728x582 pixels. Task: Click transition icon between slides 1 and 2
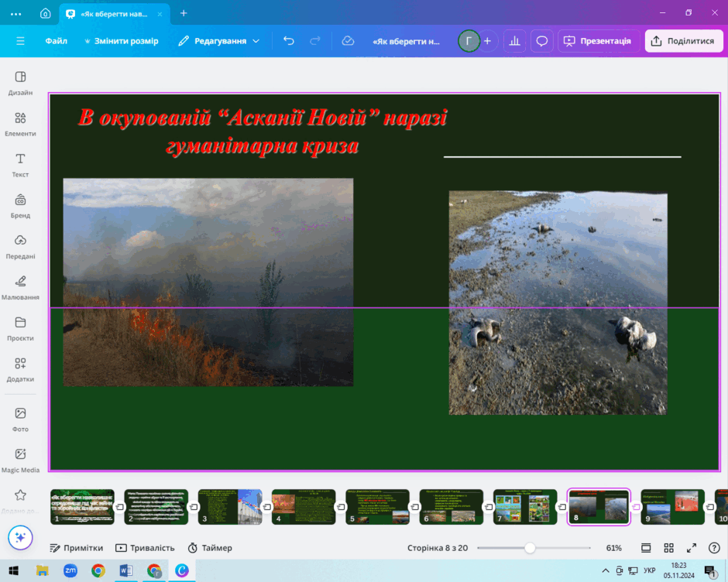[x=119, y=507]
